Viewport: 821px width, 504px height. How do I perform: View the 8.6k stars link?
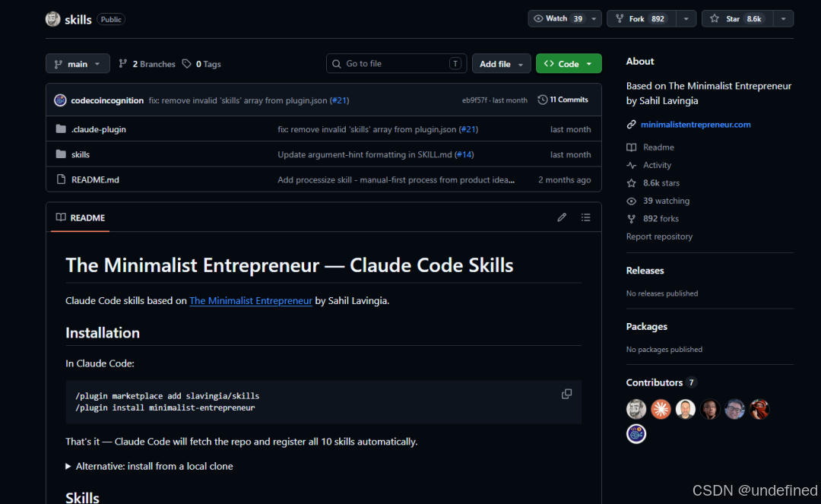click(x=661, y=183)
